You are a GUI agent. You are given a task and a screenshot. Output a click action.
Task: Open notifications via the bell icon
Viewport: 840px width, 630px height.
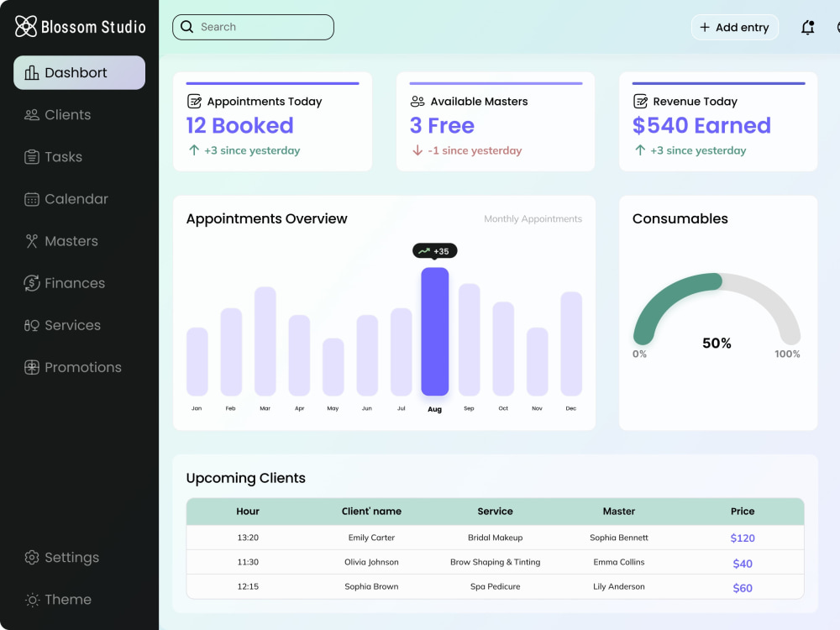coord(808,28)
